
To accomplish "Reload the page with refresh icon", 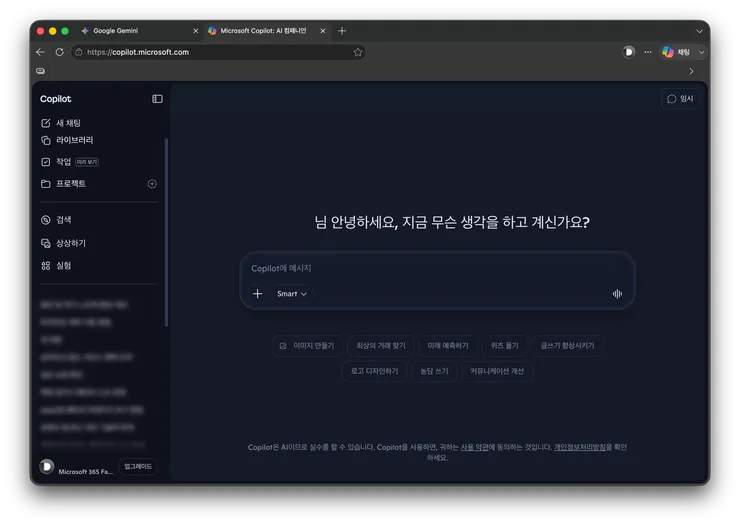I will (59, 52).
